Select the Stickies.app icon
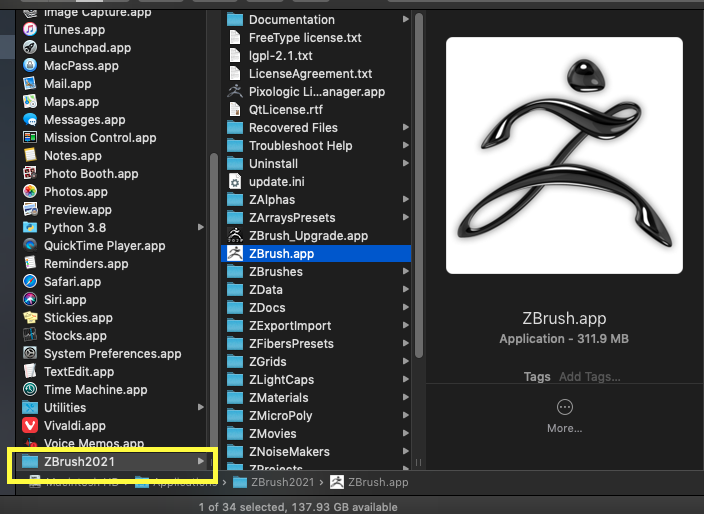This screenshot has height=514, width=704. pyautogui.click(x=30, y=317)
